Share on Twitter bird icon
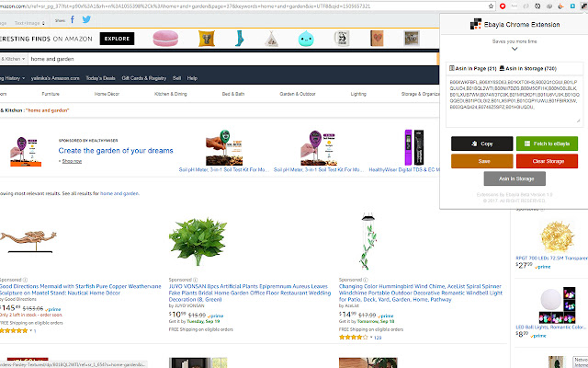 pyautogui.click(x=86, y=19)
